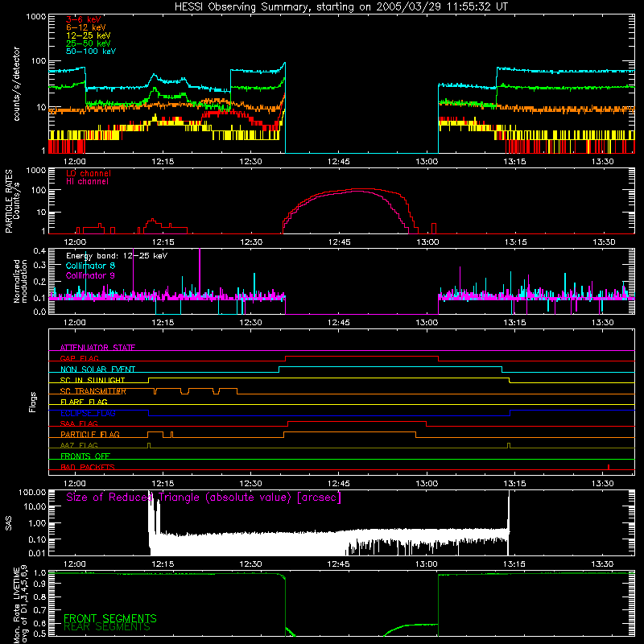This screenshot has width=644, height=644.
Task: Click the "Collimator 8" legend entry
Action: [x=90, y=266]
